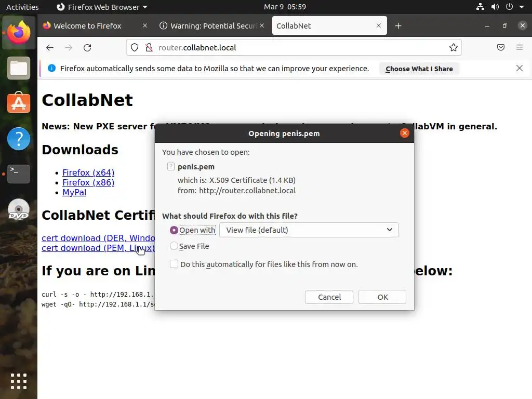Image resolution: width=532 pixels, height=399 pixels.
Task: Open Ubuntu Software from the dock
Action: 19,103
